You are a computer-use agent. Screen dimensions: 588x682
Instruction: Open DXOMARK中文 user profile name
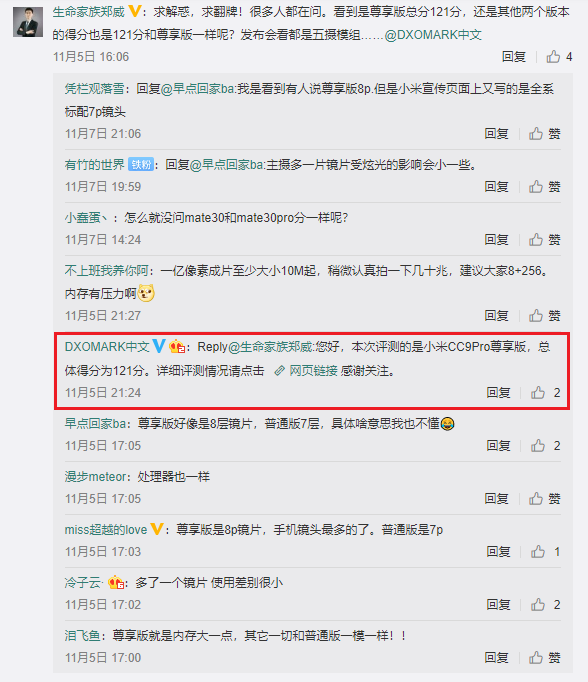click(x=107, y=347)
